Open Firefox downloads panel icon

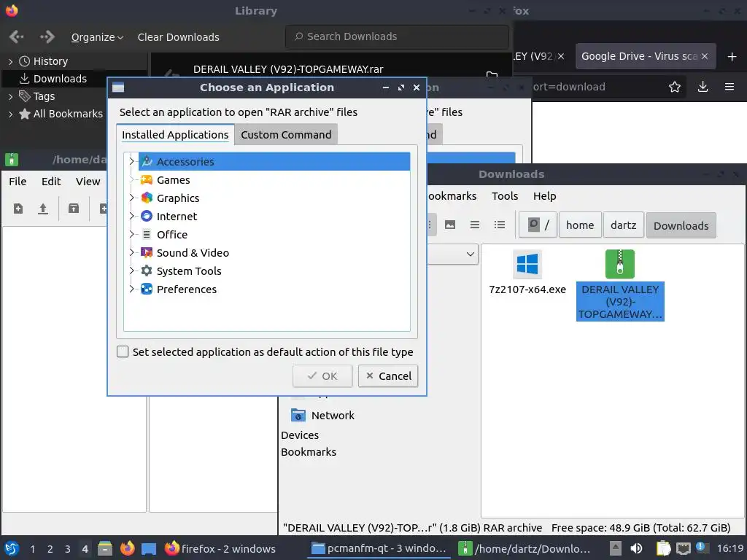click(x=703, y=87)
